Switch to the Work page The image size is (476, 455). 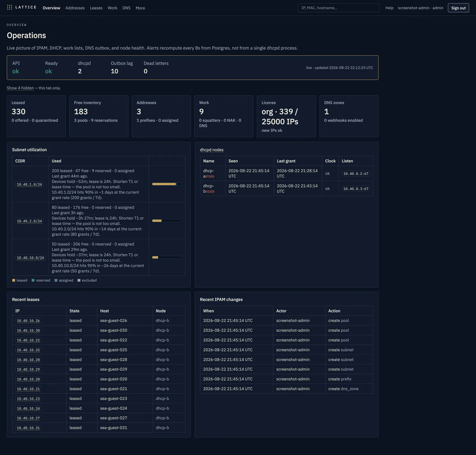click(x=112, y=8)
